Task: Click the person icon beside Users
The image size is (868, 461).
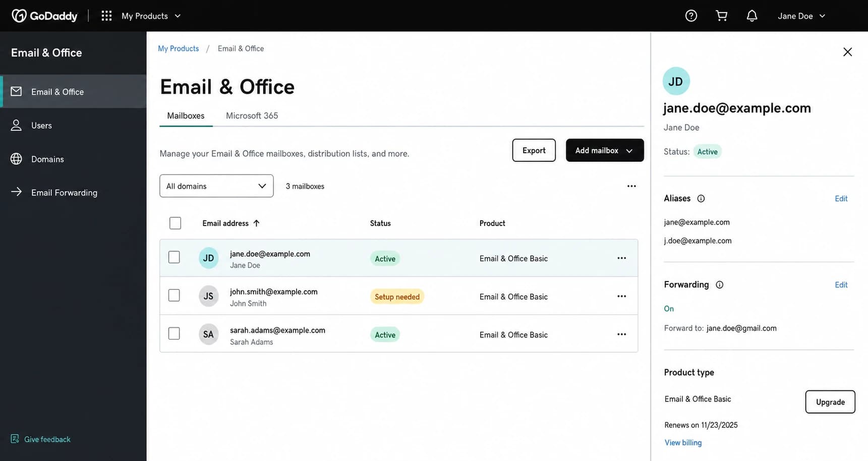Action: point(16,125)
